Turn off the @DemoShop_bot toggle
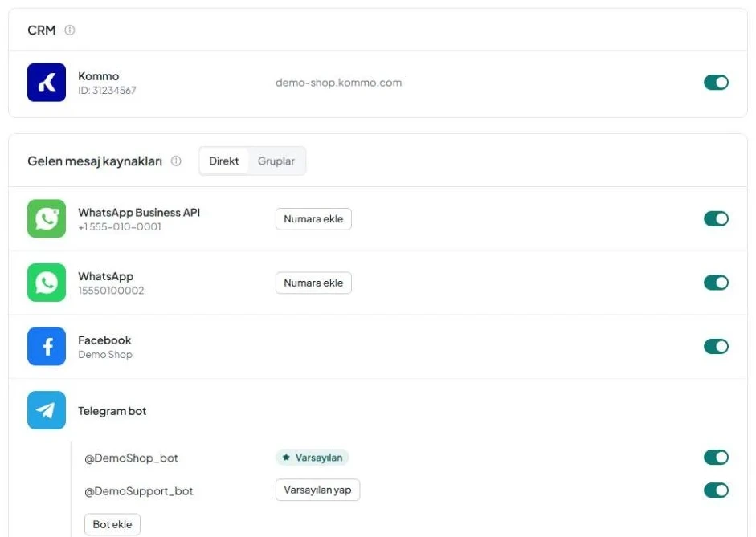The image size is (756, 537). (716, 457)
